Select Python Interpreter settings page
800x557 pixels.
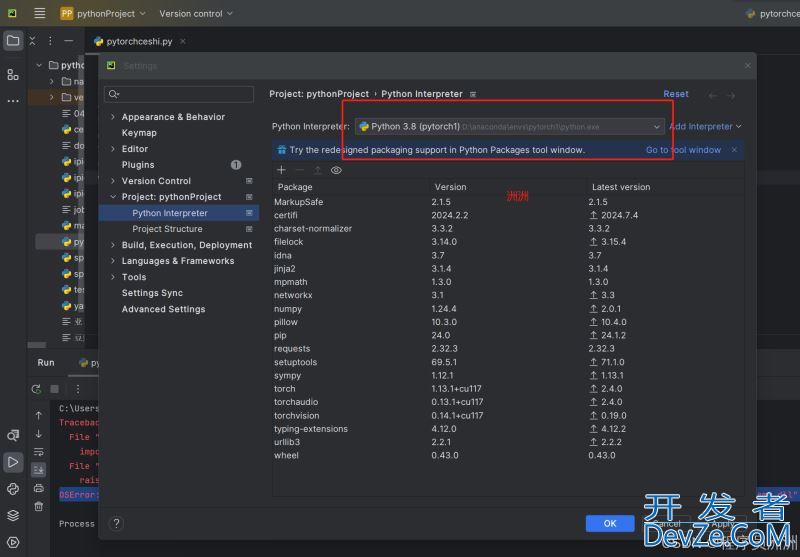[x=179, y=213]
